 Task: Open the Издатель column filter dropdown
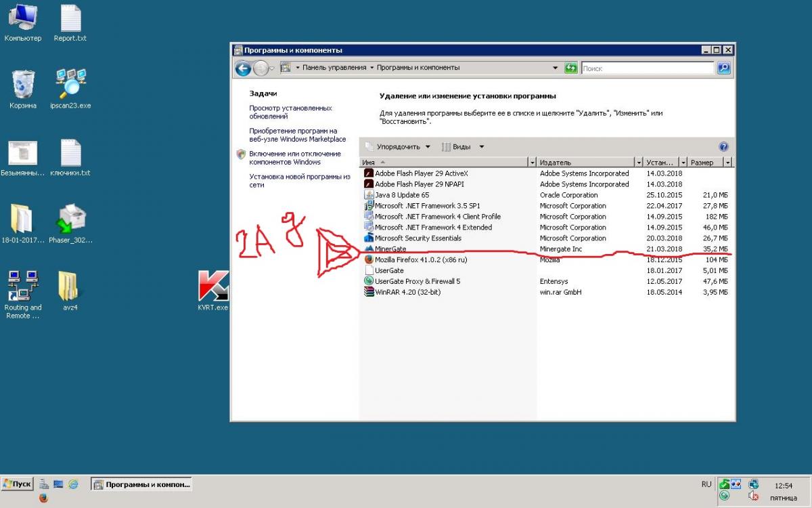point(638,163)
